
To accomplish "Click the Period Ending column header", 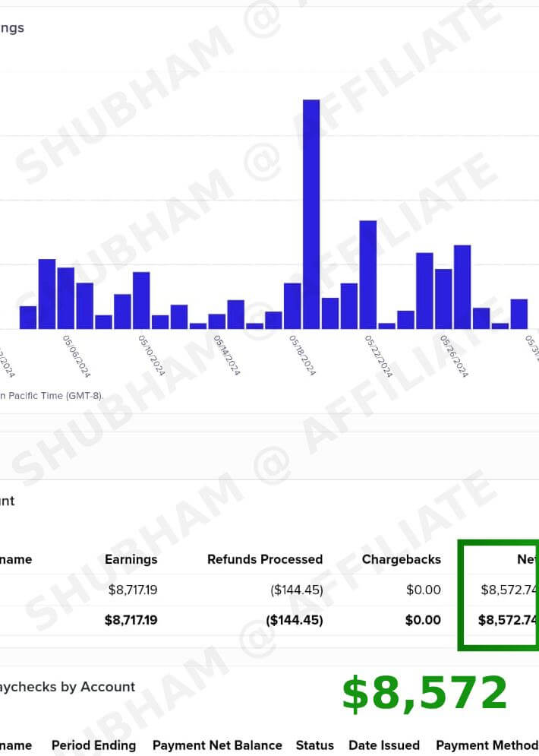I will coord(93,745).
